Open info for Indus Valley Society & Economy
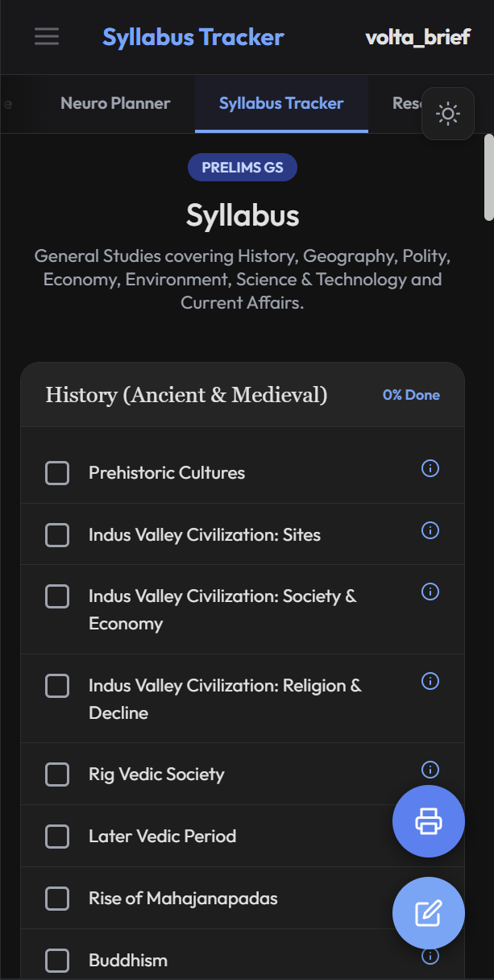494x980 pixels. pos(430,592)
